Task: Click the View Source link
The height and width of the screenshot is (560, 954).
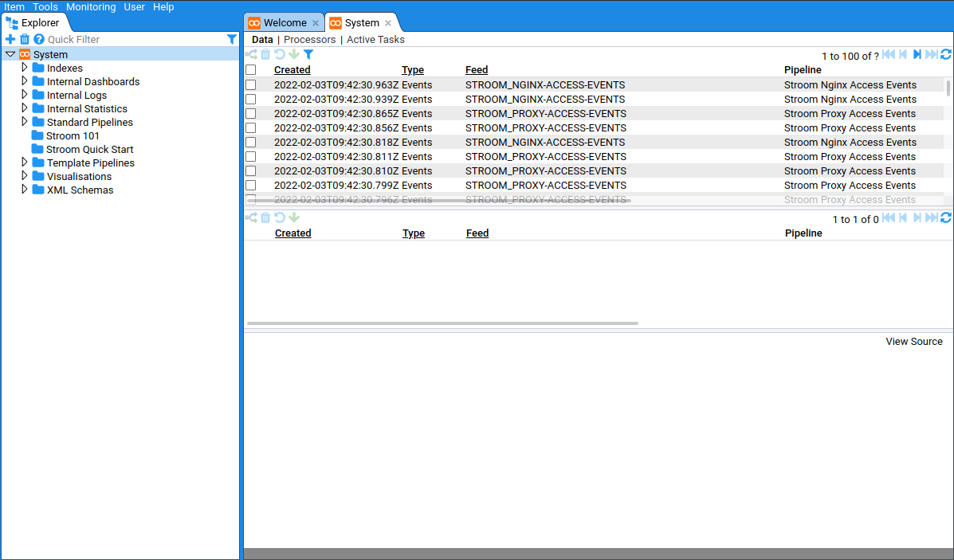Action: point(914,341)
